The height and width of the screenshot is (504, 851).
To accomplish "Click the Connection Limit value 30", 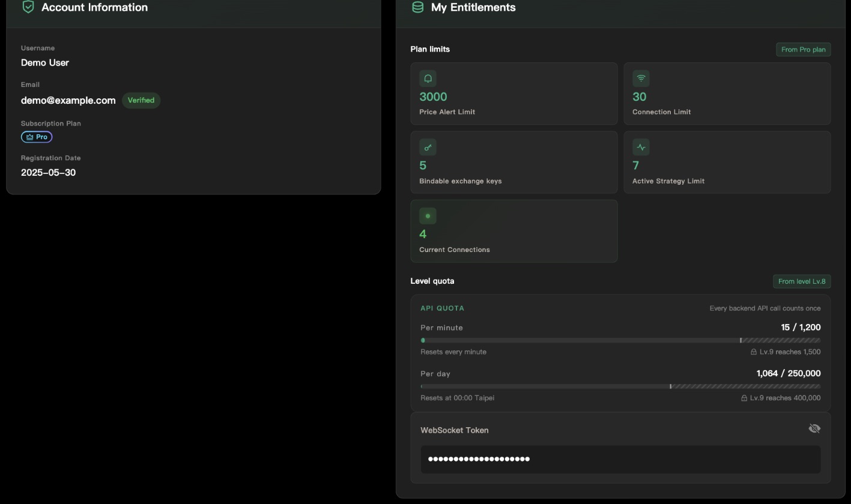I will coord(639,97).
